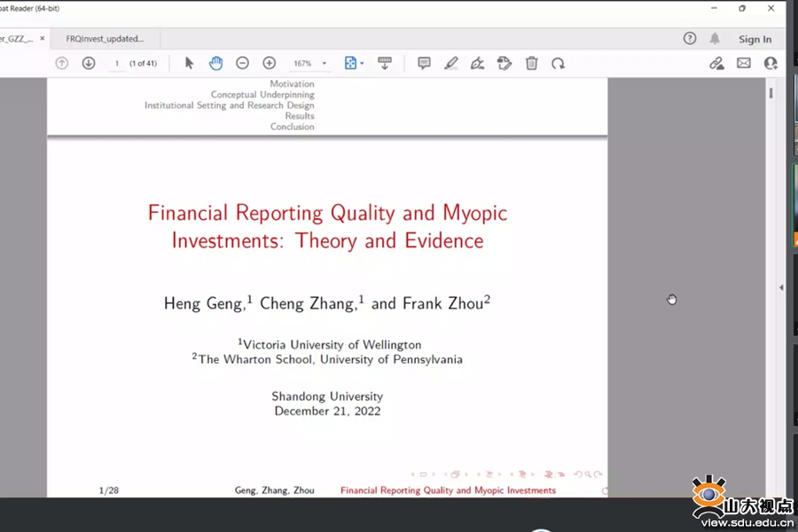798x532 pixels.
Task: Click the (1 of 41) page count
Action: click(143, 64)
